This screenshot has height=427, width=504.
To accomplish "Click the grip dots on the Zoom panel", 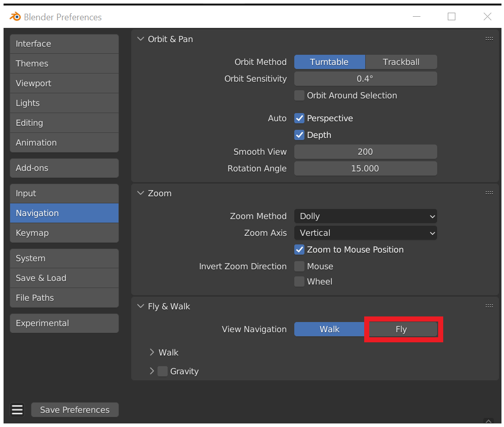I will 489,193.
